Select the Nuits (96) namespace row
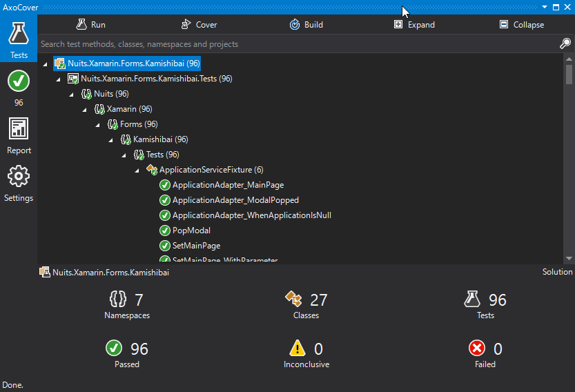This screenshot has height=392, width=575. [x=105, y=94]
